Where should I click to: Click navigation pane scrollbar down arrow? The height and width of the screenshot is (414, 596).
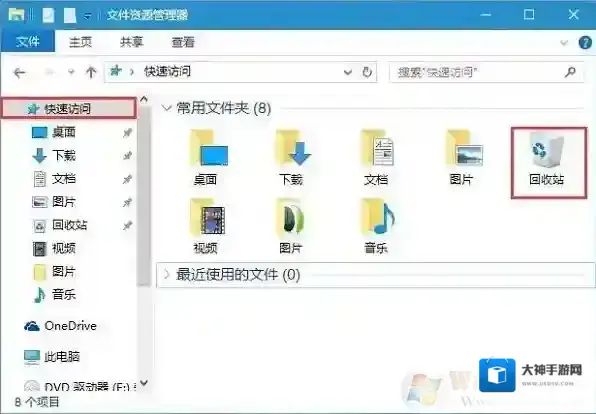[144, 382]
